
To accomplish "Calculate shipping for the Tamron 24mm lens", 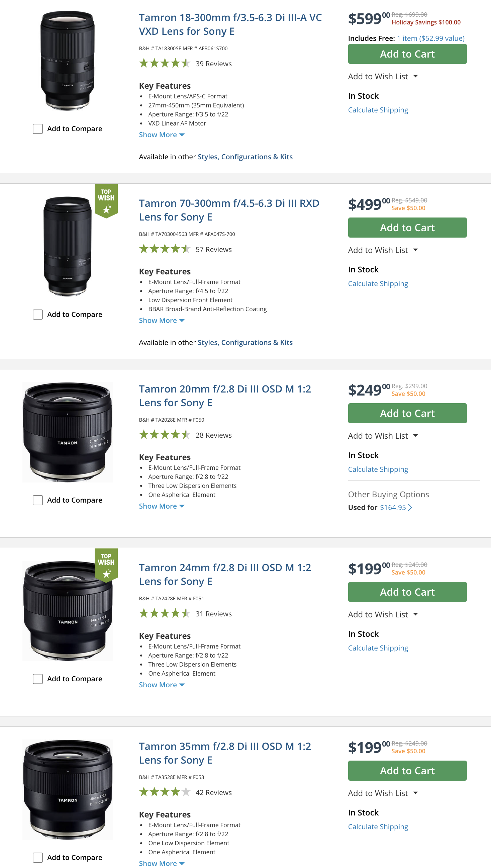I will (378, 648).
